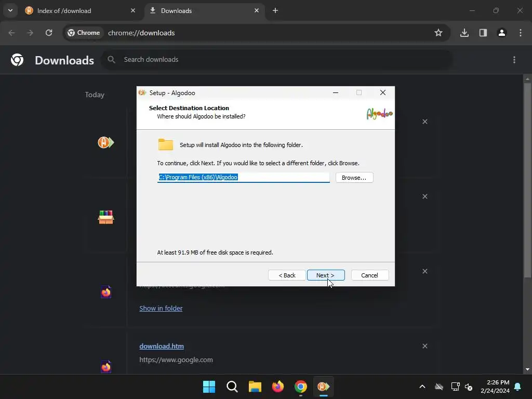Close the Downloads tab
Image resolution: width=532 pixels, height=399 pixels.
click(x=257, y=10)
